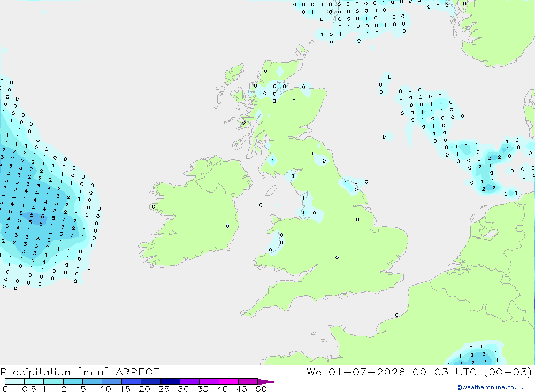Image resolution: width=535 pixels, height=392 pixels.
Task: Click the '20' legend scale value
Action: (144, 389)
